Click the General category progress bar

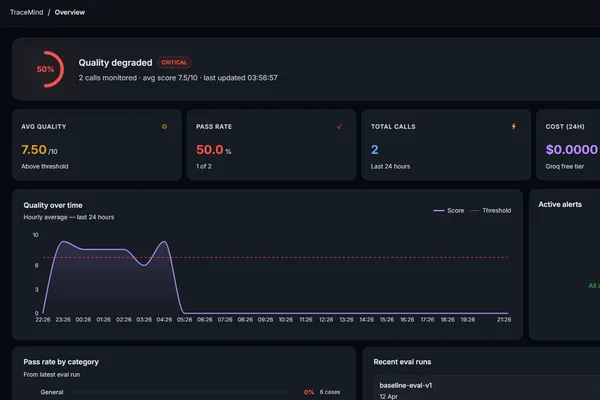(x=181, y=392)
